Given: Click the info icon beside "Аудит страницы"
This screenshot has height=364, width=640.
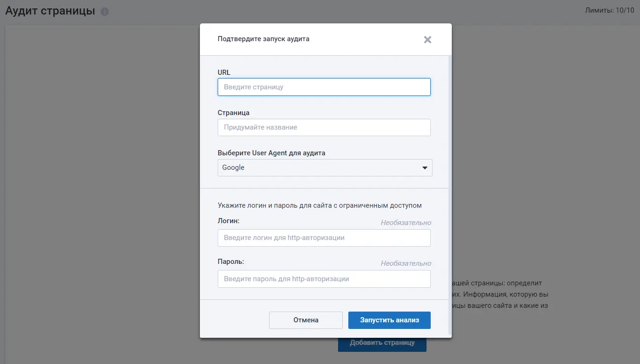Looking at the screenshot, I should pyautogui.click(x=104, y=12).
